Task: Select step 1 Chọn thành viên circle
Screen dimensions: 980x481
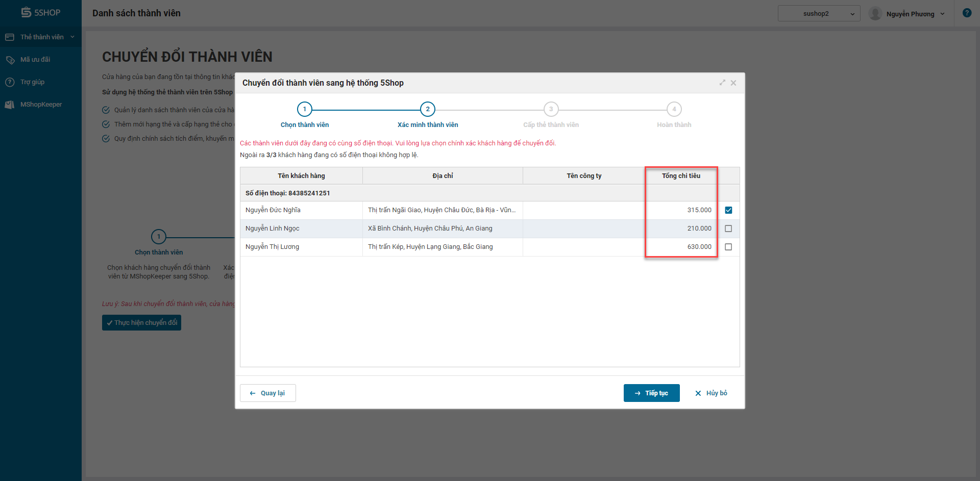Action: click(x=305, y=109)
